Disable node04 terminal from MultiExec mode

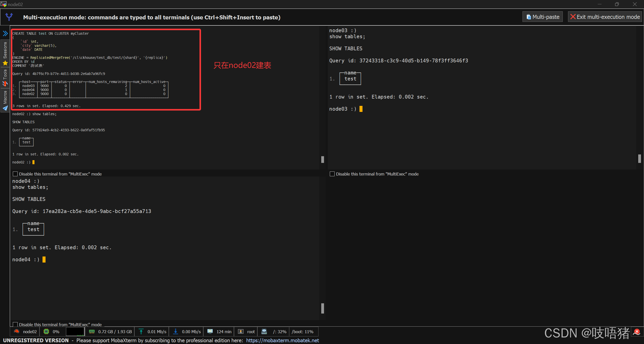[x=15, y=324]
